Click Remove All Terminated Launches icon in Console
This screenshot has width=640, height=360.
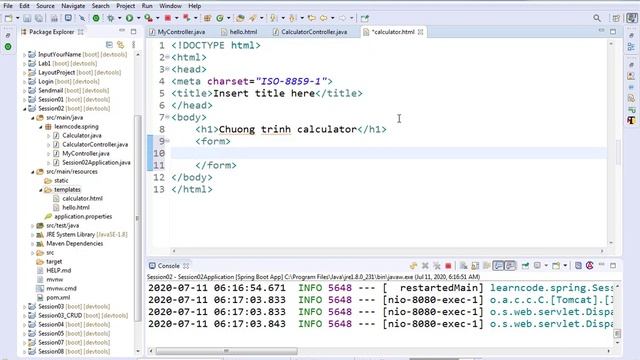click(436, 266)
